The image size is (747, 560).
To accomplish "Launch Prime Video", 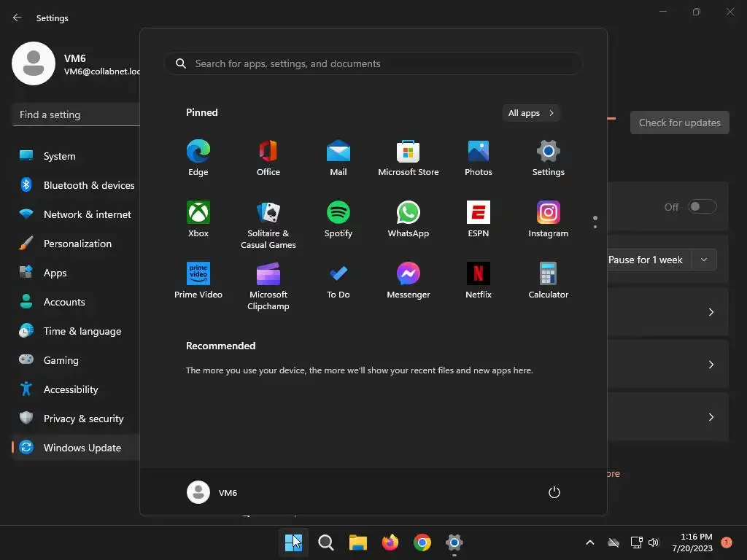I will click(x=198, y=281).
